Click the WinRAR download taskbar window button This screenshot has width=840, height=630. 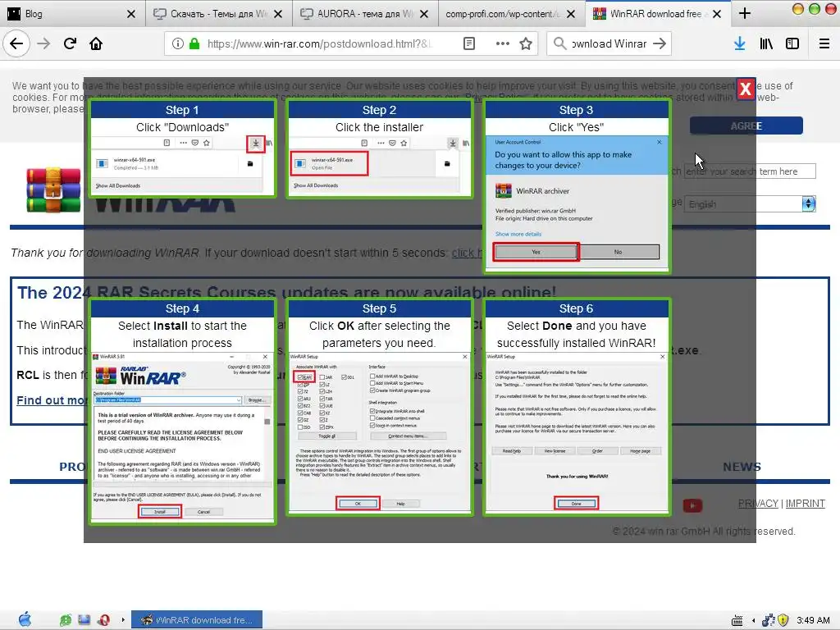click(x=197, y=620)
